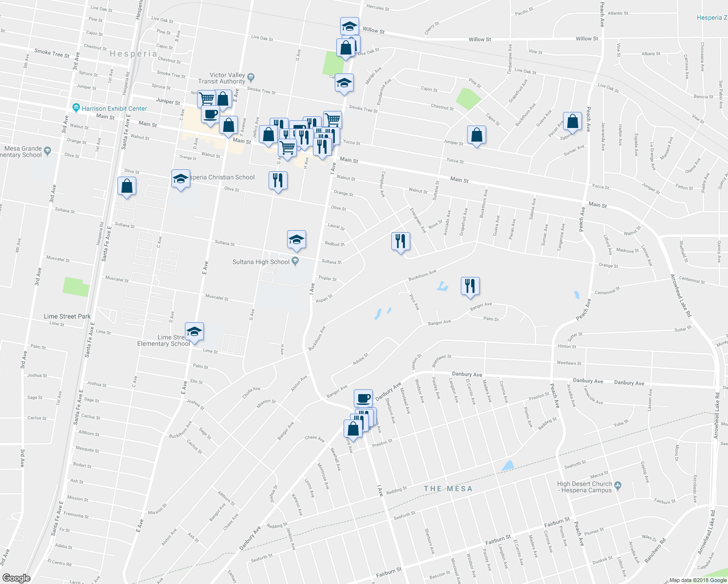Select the coffee cup marker near Danbury Ave
Viewport: 728px width, 584px height.
[x=363, y=398]
